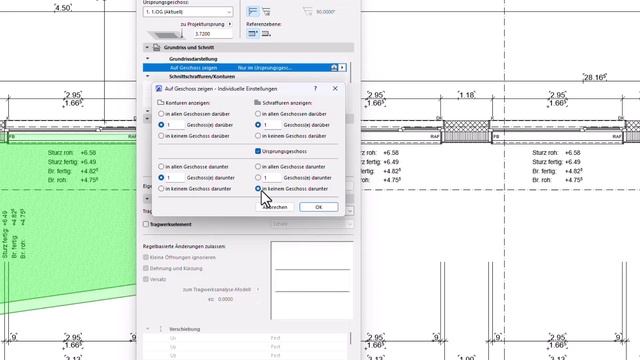
Task: Toggle the Versatz checkbox
Action: pyautogui.click(x=146, y=279)
